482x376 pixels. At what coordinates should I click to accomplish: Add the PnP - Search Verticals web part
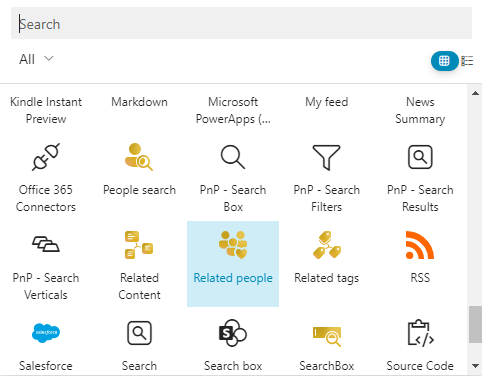[46, 264]
